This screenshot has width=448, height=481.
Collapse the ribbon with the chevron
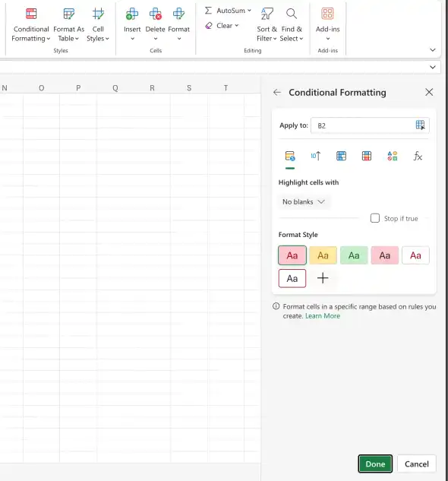[x=433, y=49]
